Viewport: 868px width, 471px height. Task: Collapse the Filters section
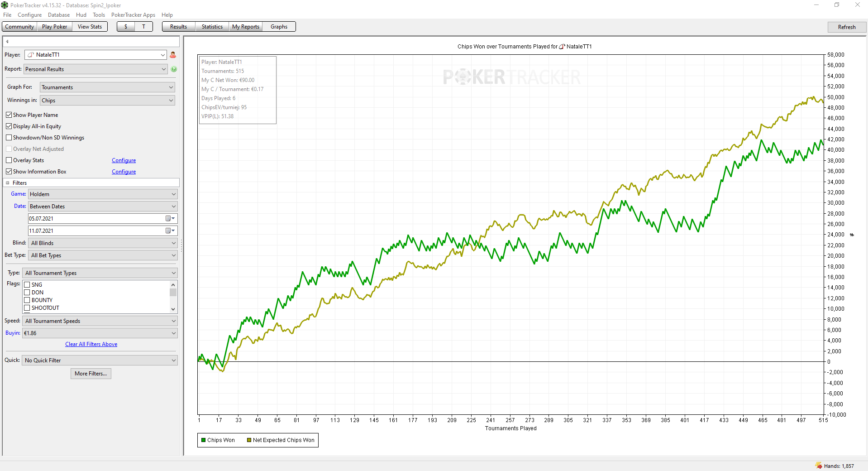tap(8, 183)
